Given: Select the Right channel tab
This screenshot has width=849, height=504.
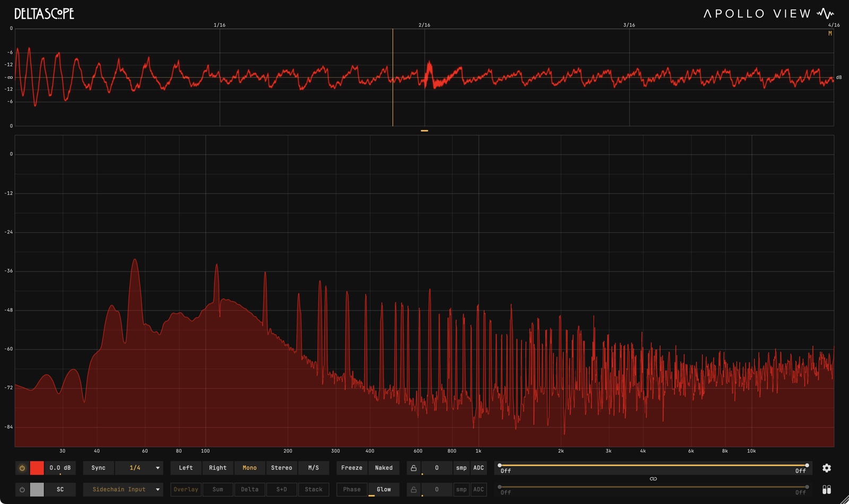Looking at the screenshot, I should point(218,468).
